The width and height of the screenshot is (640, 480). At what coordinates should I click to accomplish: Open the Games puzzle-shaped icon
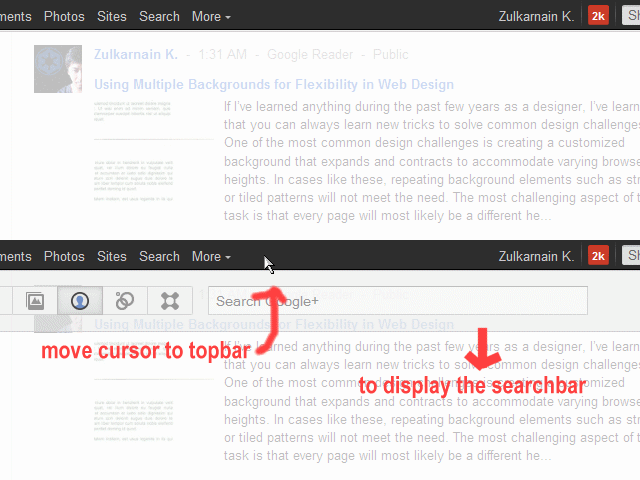click(170, 301)
